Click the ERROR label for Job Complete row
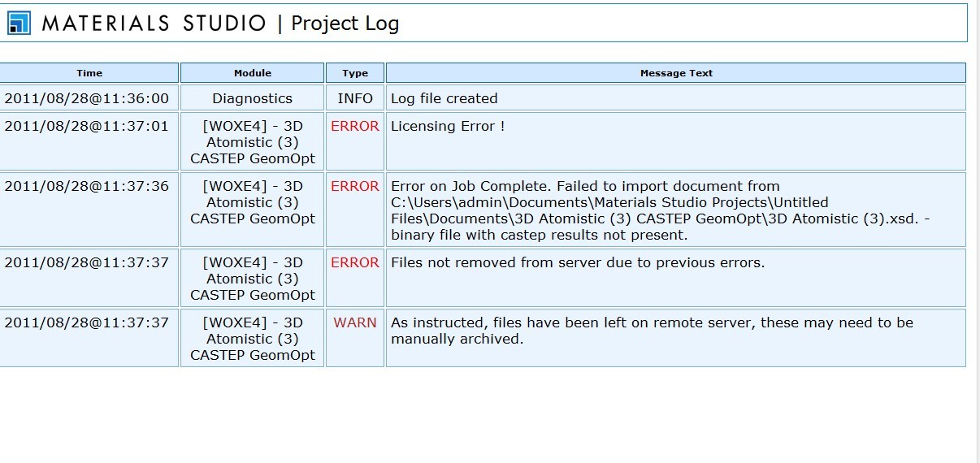 pos(355,186)
